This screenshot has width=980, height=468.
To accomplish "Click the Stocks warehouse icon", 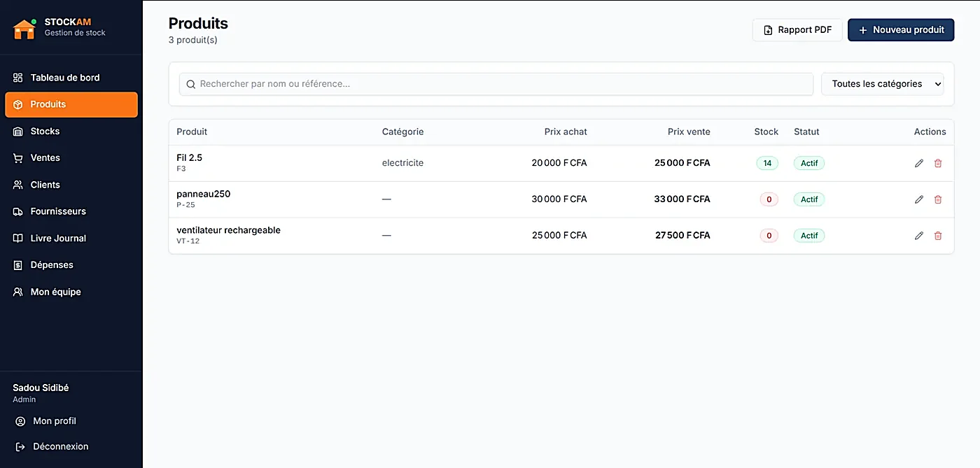I will [x=18, y=132].
